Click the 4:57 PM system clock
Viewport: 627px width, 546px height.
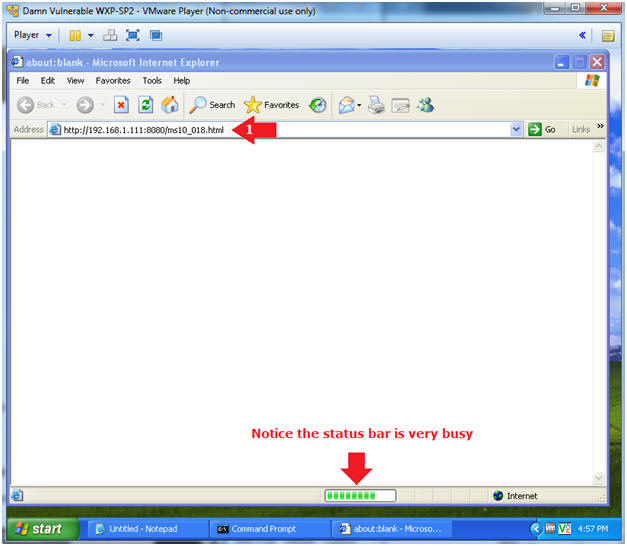point(593,529)
